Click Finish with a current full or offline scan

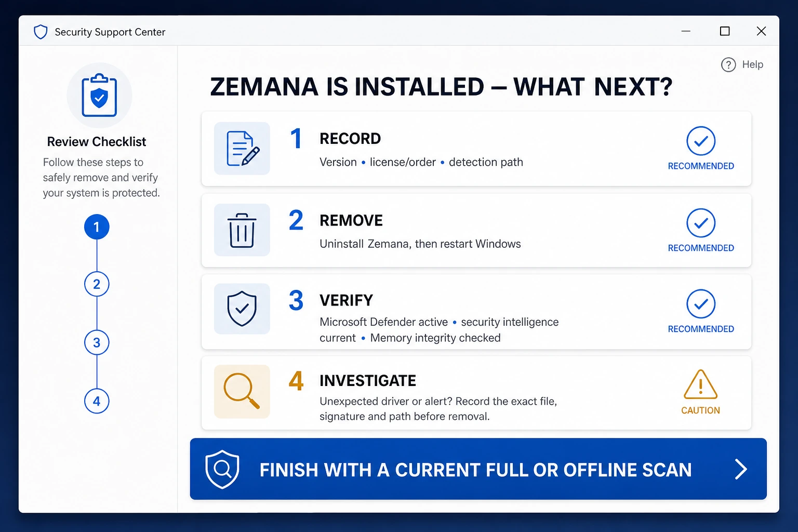478,469
